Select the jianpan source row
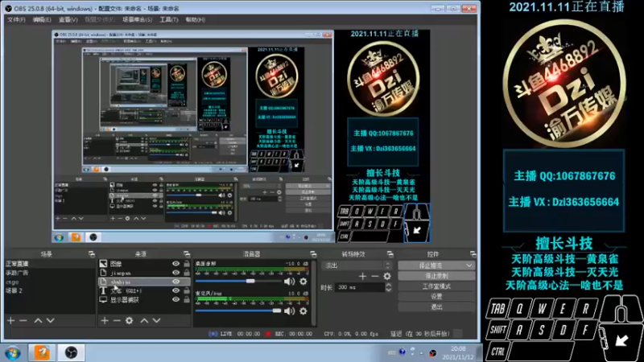Viewport: 644px width, 362px height. (x=144, y=273)
